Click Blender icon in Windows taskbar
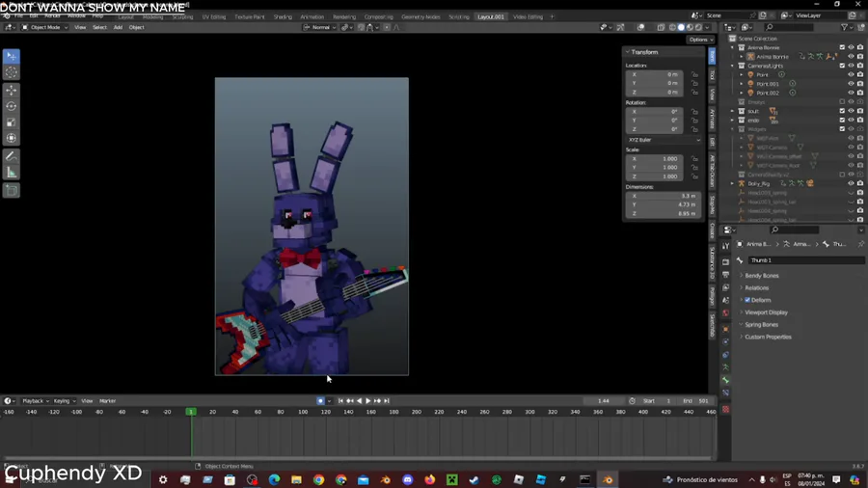868x488 pixels. tap(608, 479)
